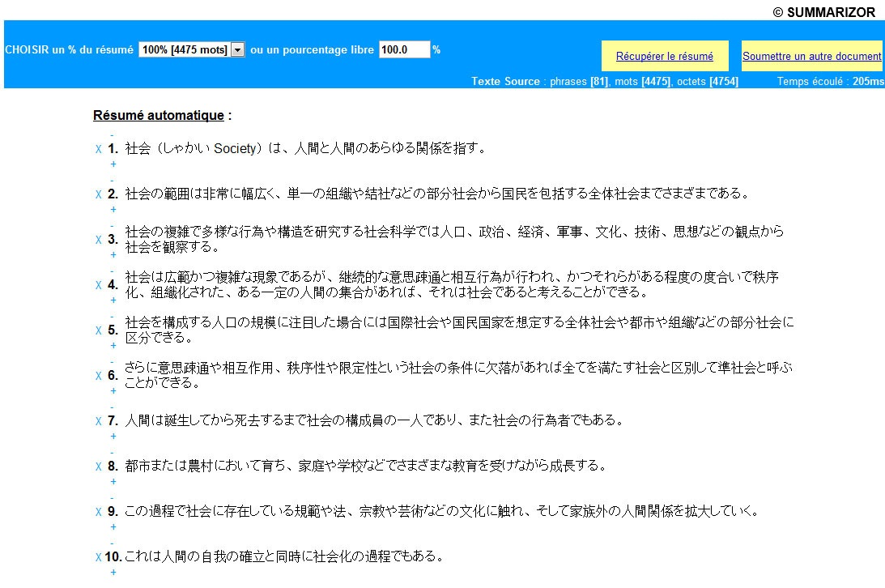Viewport: 885px width, 588px height.
Task: Click the plus sign under sentence 9
Action: (113, 527)
